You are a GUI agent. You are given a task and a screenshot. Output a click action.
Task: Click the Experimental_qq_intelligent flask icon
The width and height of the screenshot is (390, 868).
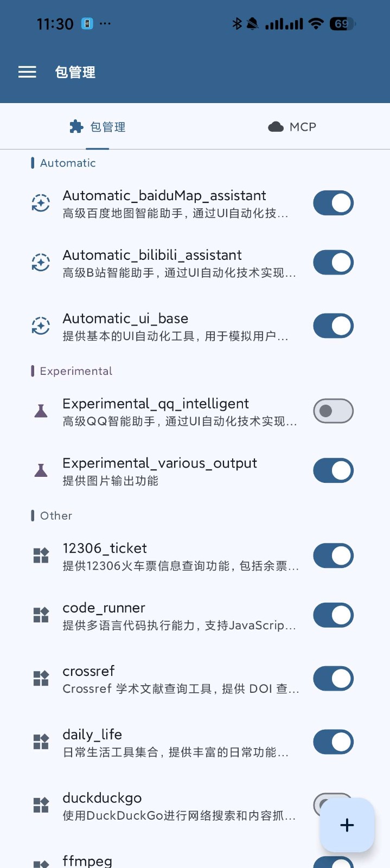41,411
